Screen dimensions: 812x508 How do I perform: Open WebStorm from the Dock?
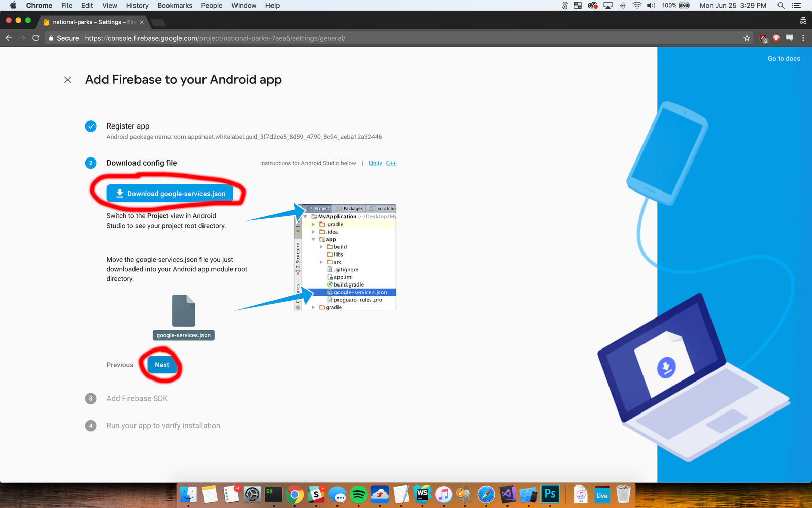422,494
